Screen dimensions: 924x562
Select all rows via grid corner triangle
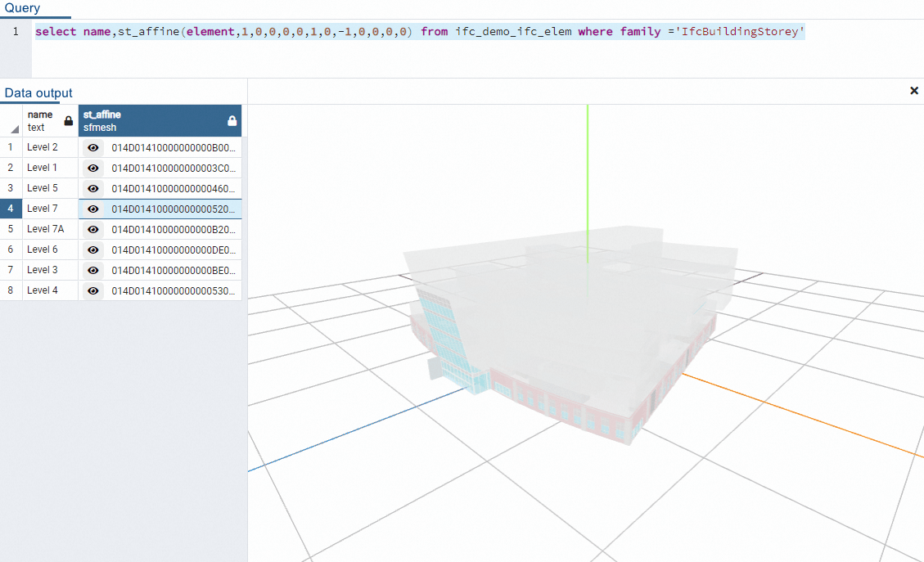14,129
